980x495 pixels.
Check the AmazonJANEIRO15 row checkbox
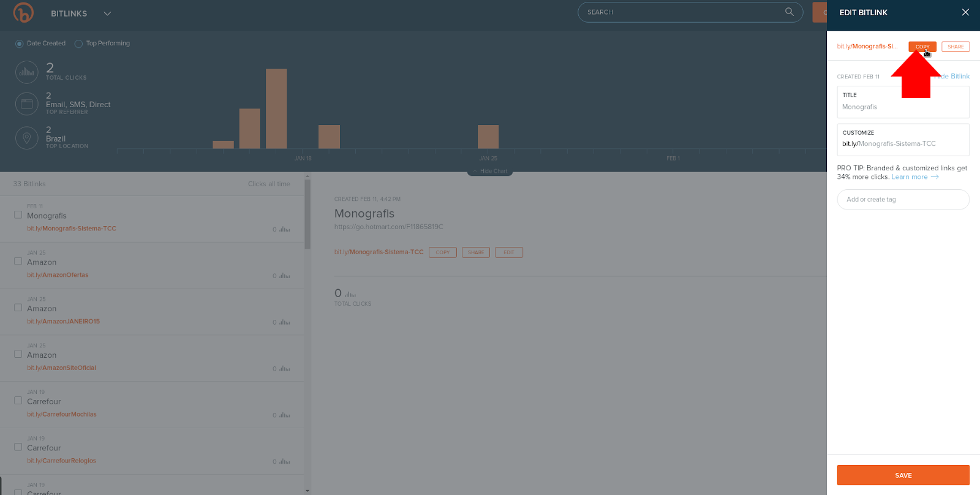(18, 308)
